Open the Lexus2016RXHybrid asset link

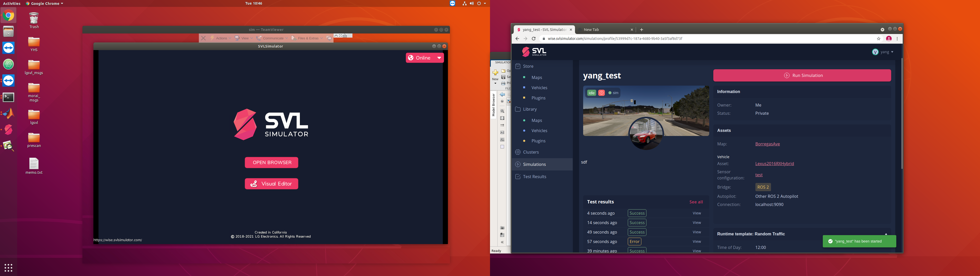[775, 164]
